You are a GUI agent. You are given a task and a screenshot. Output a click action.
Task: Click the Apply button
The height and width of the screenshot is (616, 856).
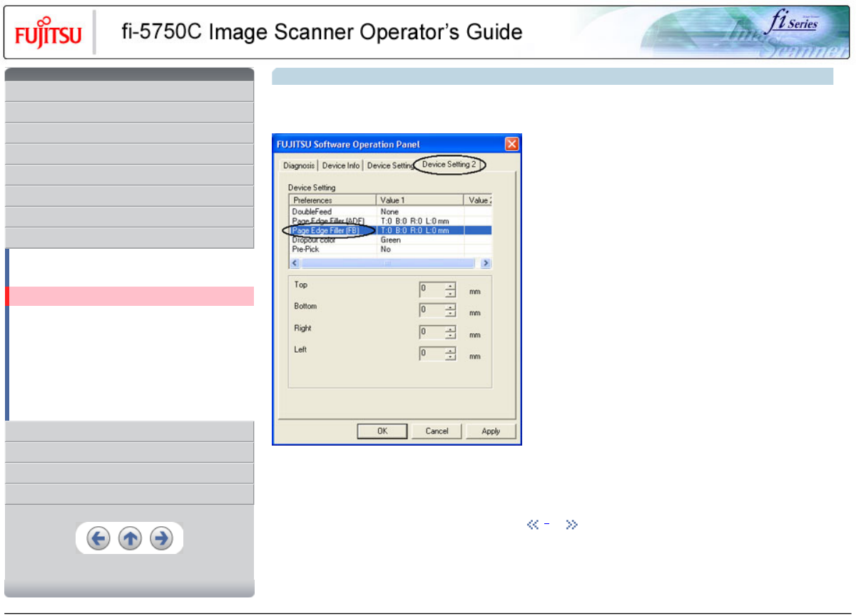pos(491,431)
